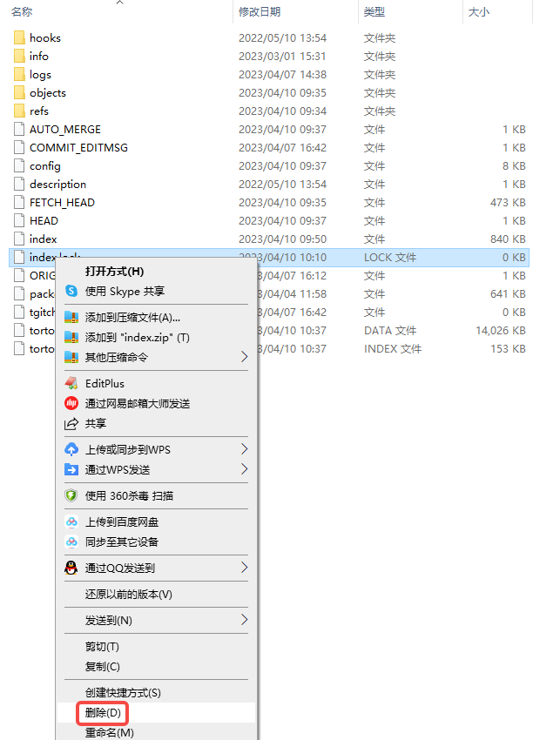
Task: Select the COMMIT_EDITMSG file name
Action: tap(79, 148)
